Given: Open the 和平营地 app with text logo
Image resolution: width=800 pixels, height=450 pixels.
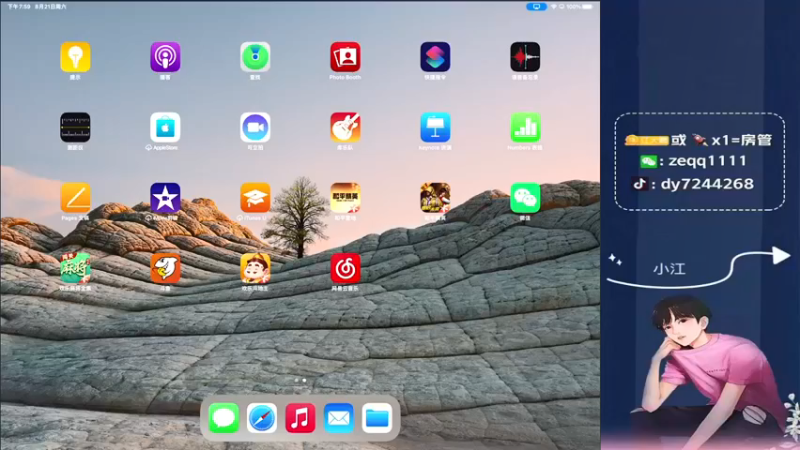Looking at the screenshot, I should click(x=345, y=197).
